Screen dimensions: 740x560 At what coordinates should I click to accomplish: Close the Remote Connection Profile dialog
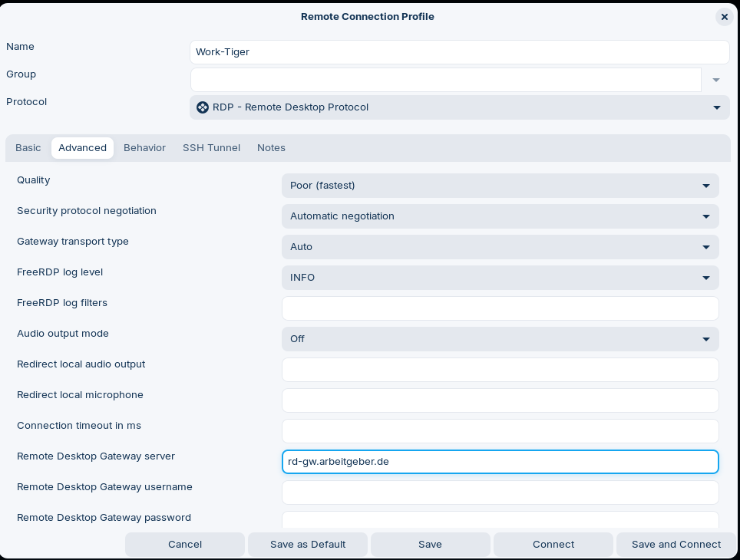point(724,17)
